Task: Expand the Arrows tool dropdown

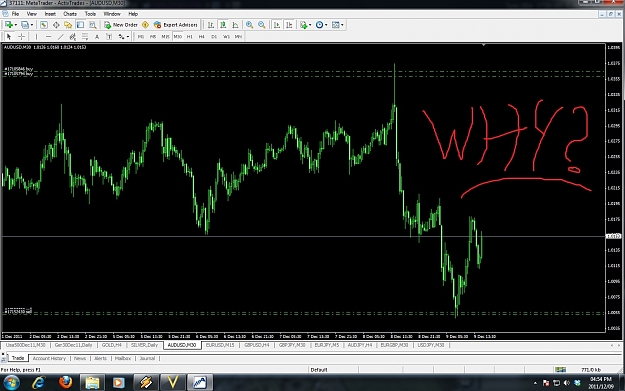Action: (128, 37)
